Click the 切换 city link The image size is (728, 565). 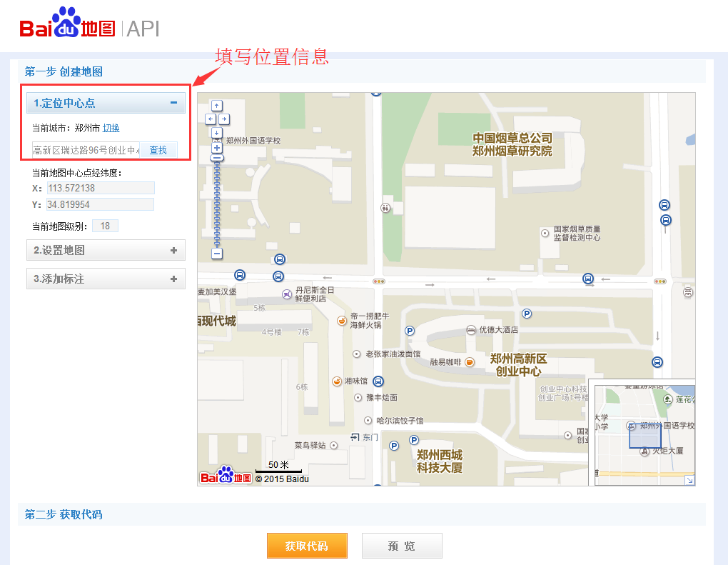111,128
